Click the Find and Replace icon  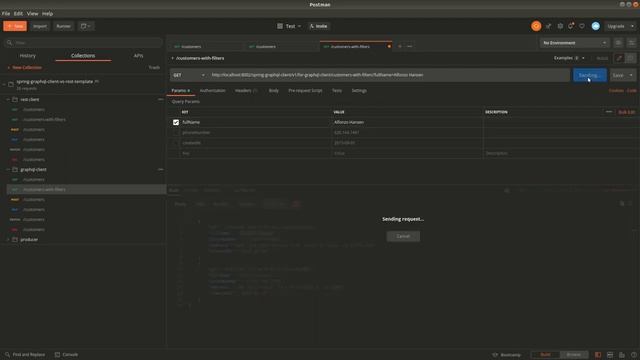pyautogui.click(x=7, y=355)
